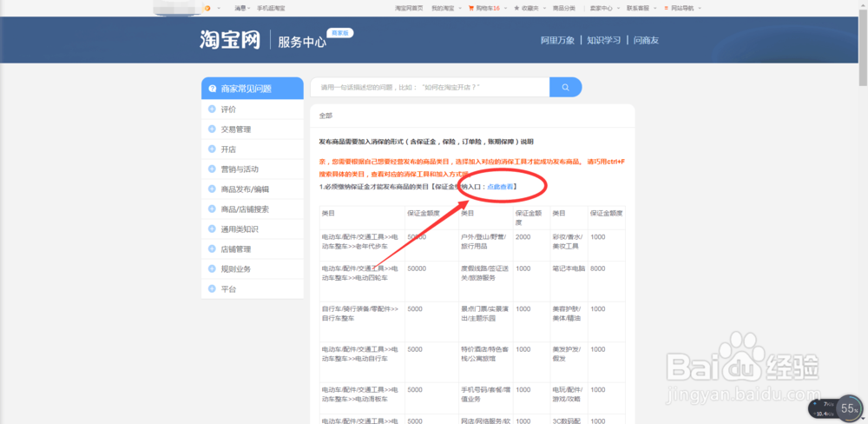Expand 开店 via its plus icon
868x424 pixels.
click(x=212, y=149)
